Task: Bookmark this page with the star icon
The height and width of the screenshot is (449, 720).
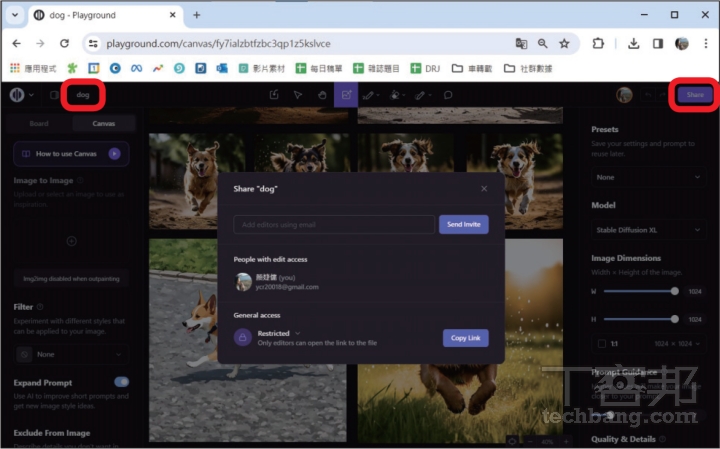Action: tap(564, 44)
